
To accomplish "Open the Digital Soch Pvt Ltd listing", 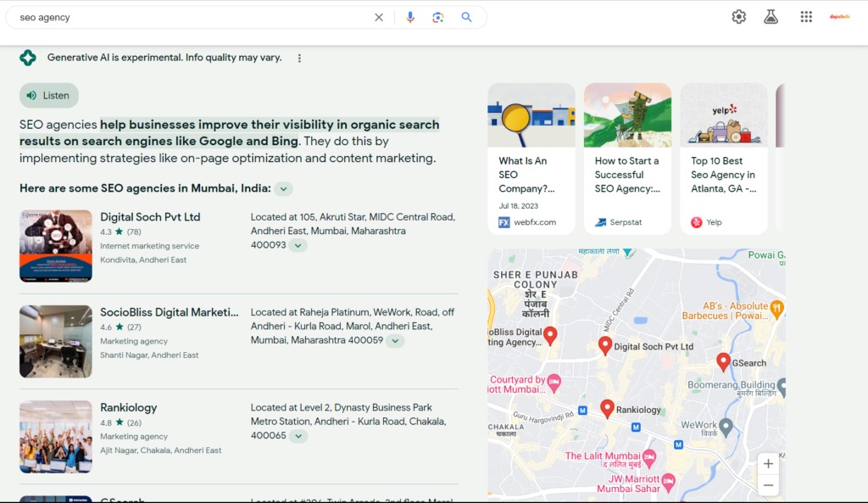I will (150, 217).
